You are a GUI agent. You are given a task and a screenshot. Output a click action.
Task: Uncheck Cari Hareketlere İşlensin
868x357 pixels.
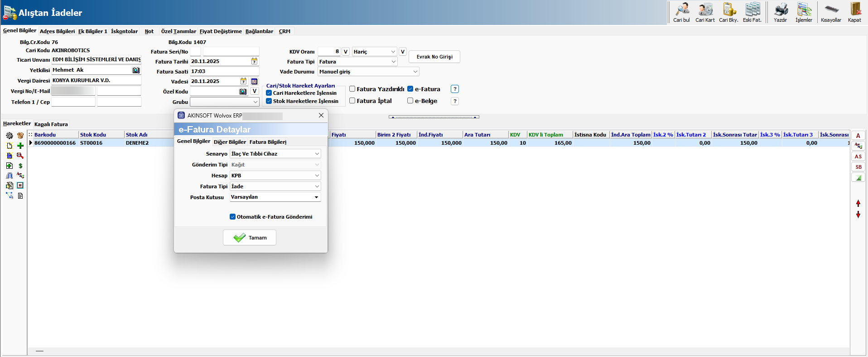click(269, 93)
